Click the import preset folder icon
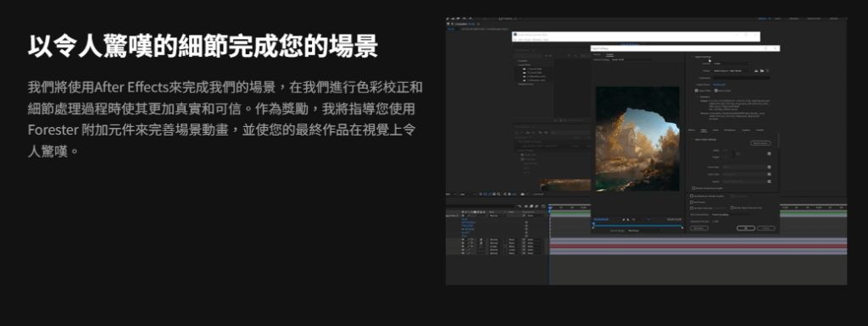 (x=762, y=71)
